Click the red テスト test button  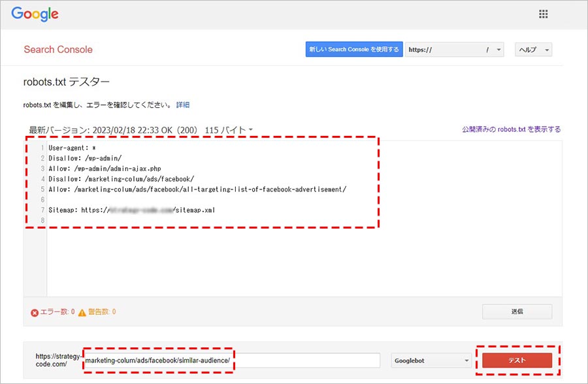(x=517, y=360)
